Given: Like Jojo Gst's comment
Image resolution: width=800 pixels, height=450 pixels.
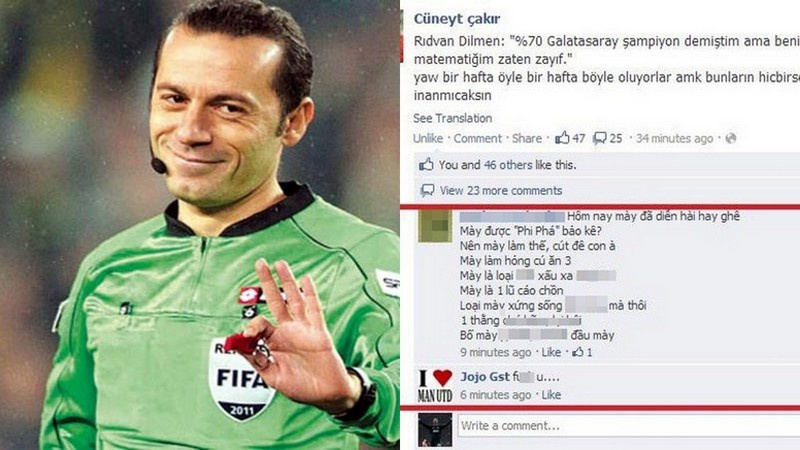Looking at the screenshot, I should point(551,395).
